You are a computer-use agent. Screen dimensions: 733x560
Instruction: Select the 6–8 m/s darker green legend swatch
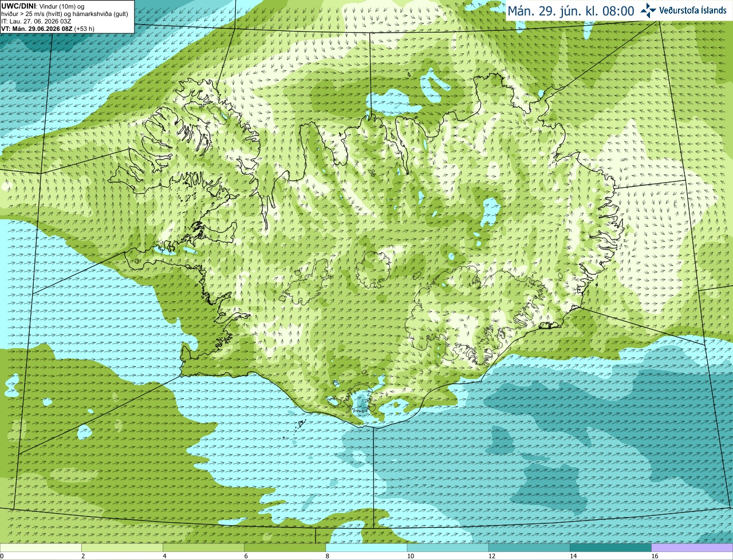pos(285,547)
